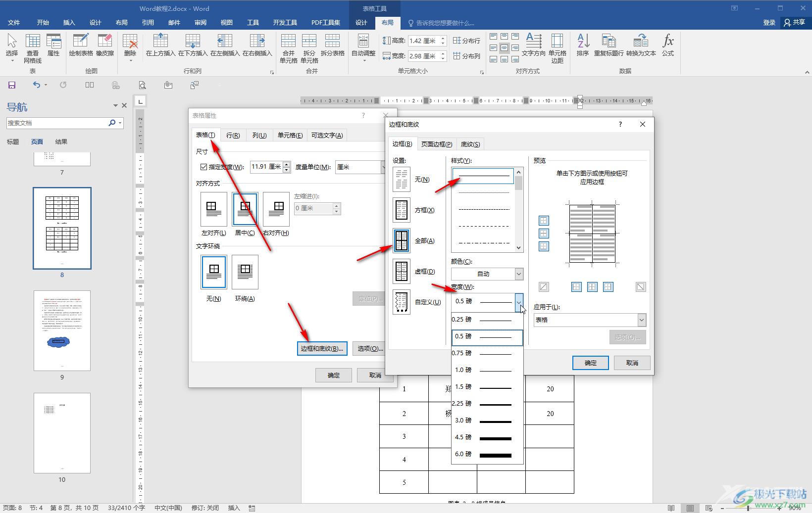Toggle diagonal down border button in preview
Image resolution: width=812 pixels, height=513 pixels.
point(641,287)
